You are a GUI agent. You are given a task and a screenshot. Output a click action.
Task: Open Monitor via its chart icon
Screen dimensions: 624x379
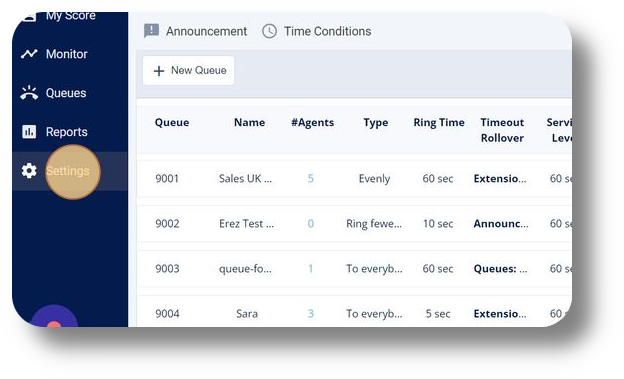click(29, 54)
